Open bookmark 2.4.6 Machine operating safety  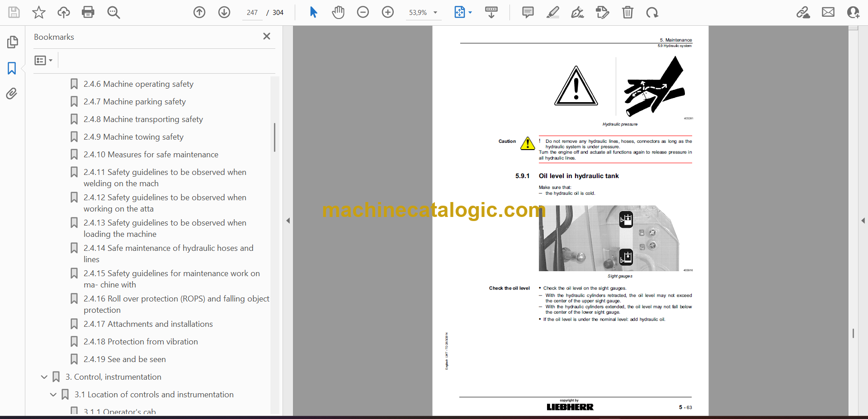coord(138,84)
